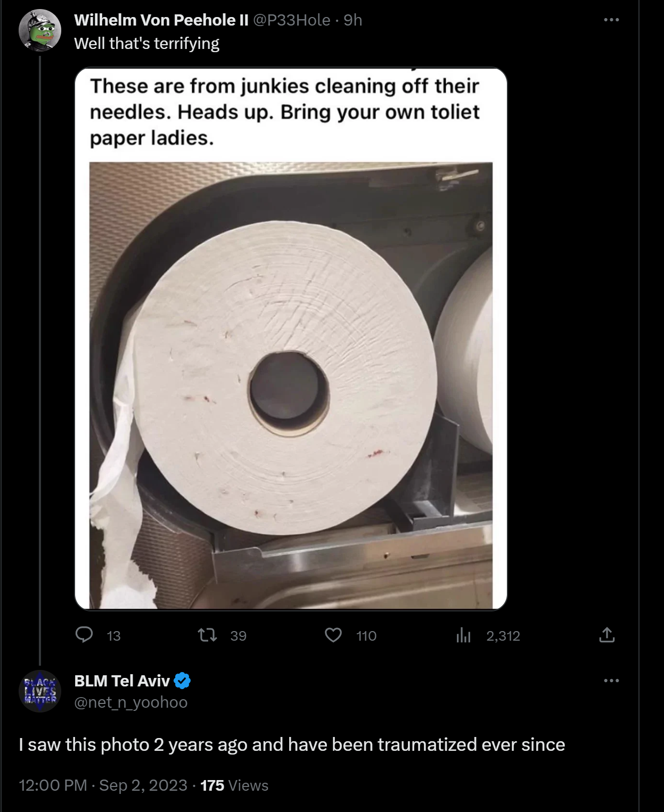664x812 pixels.
Task: Click the share upload icon
Action: pos(606,635)
